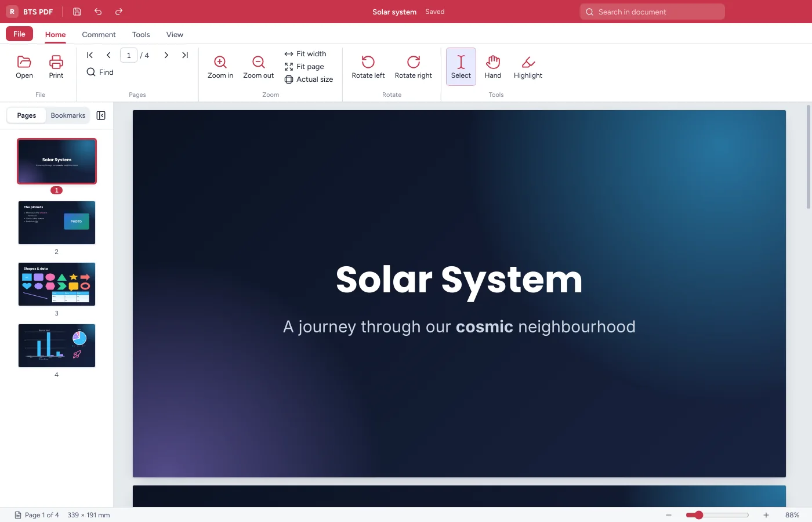Select the Home ribbon tab
This screenshot has width=812, height=522.
pos(56,35)
